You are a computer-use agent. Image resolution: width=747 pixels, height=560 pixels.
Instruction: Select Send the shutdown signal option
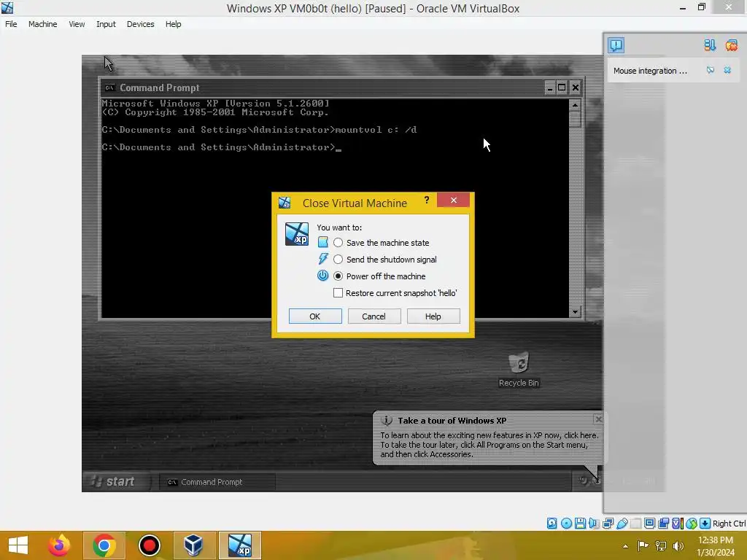[385, 260]
